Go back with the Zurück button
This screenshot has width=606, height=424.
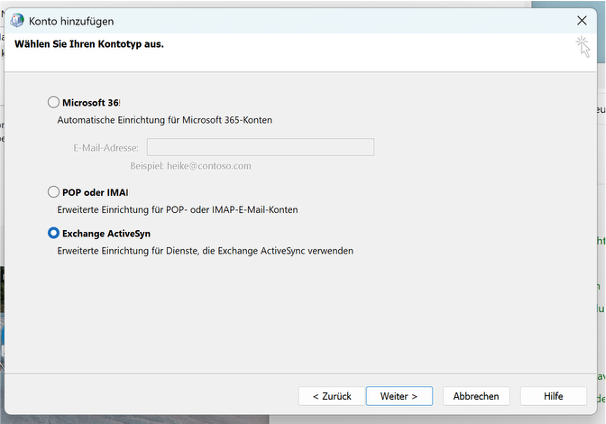(x=331, y=396)
